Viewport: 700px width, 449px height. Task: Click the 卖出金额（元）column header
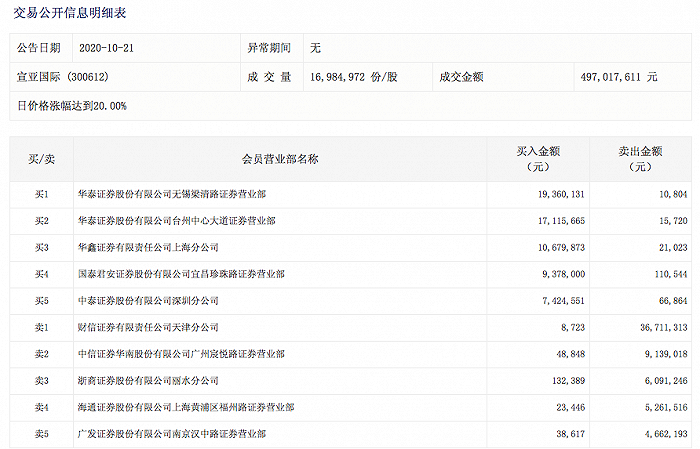click(x=640, y=159)
